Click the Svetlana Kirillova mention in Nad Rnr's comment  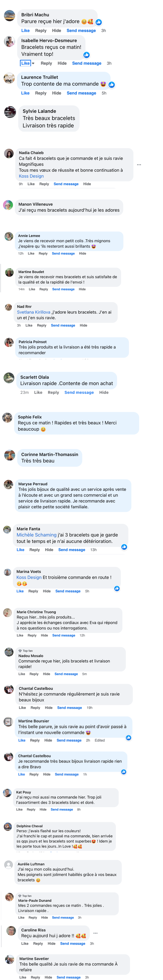tap(33, 312)
